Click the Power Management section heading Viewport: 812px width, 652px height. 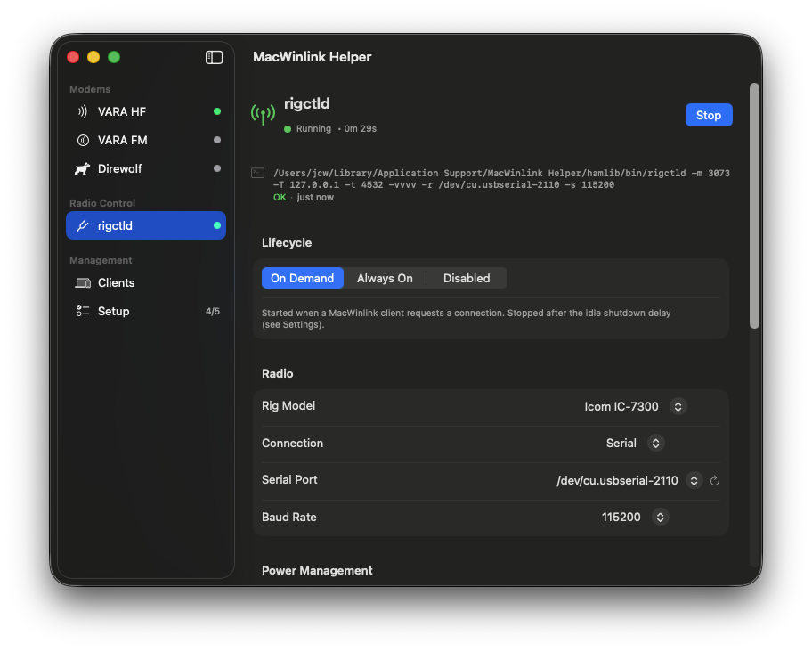317,570
